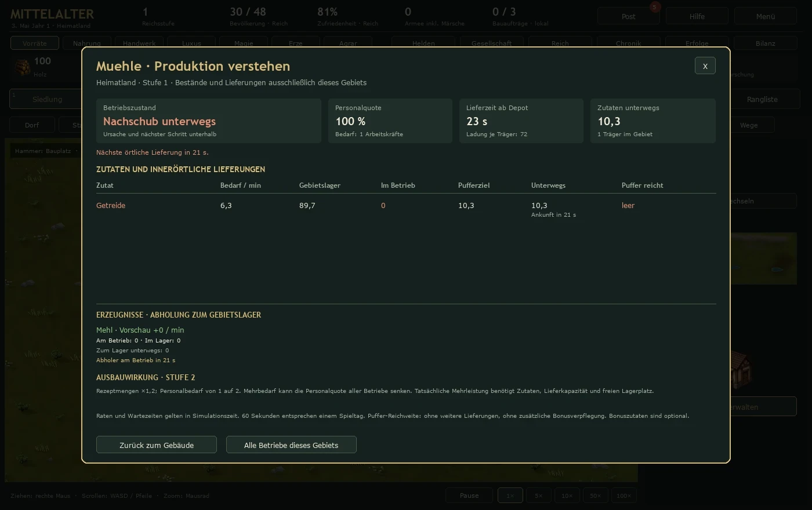Set game speed to 5×

click(539, 496)
